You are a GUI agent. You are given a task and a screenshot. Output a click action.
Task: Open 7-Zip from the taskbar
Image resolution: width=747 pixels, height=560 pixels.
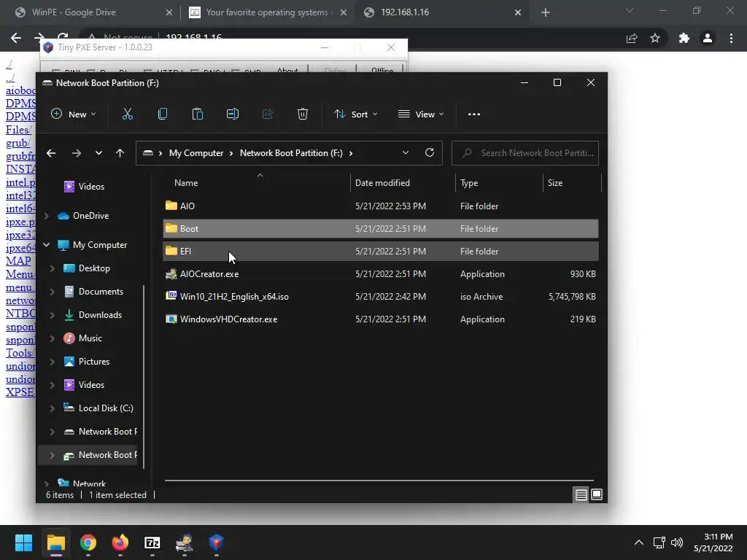point(152,542)
